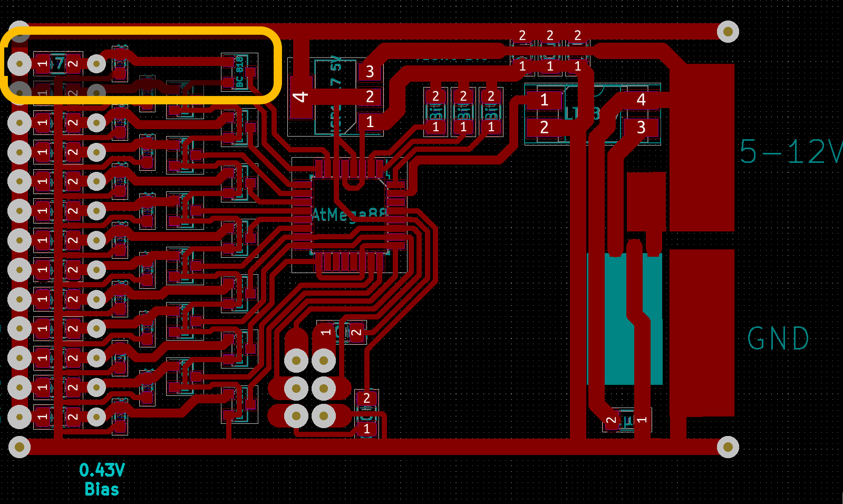This screenshot has width=843, height=504.
Task: Select the bottom-right corner mounting hole
Action: [728, 447]
